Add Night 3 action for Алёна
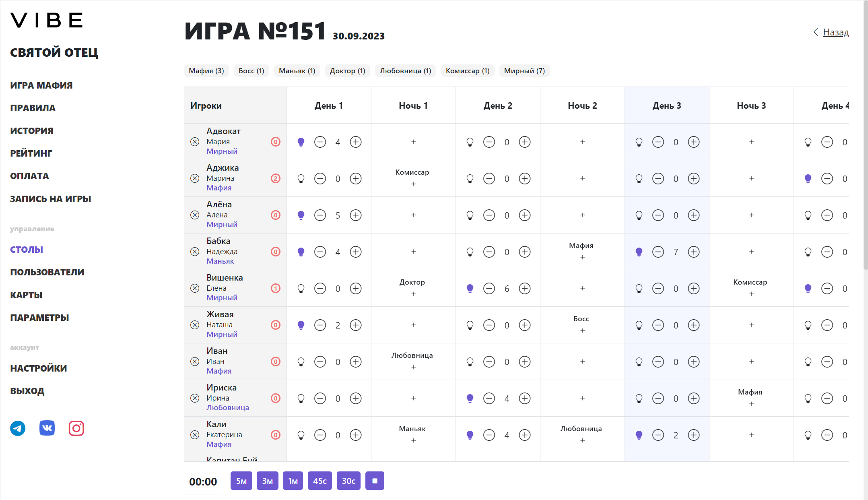868x500 pixels. 752,215
